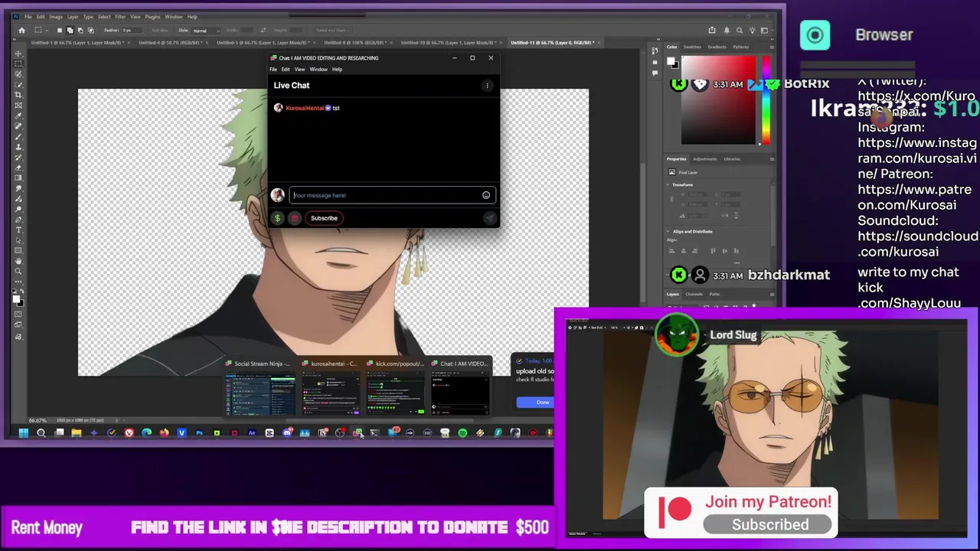980x551 pixels.
Task: Open Photoshop Plugins menu
Action: (x=152, y=17)
